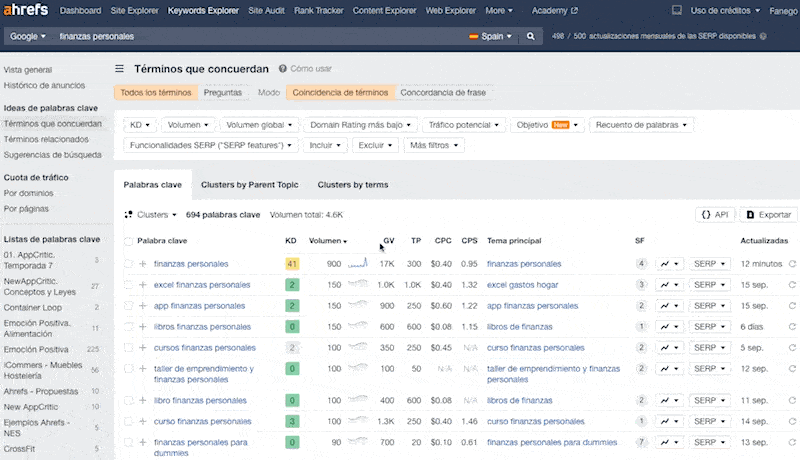Check the curso finanzas personales row checkbox
The width and height of the screenshot is (800, 460).
coord(129,421)
